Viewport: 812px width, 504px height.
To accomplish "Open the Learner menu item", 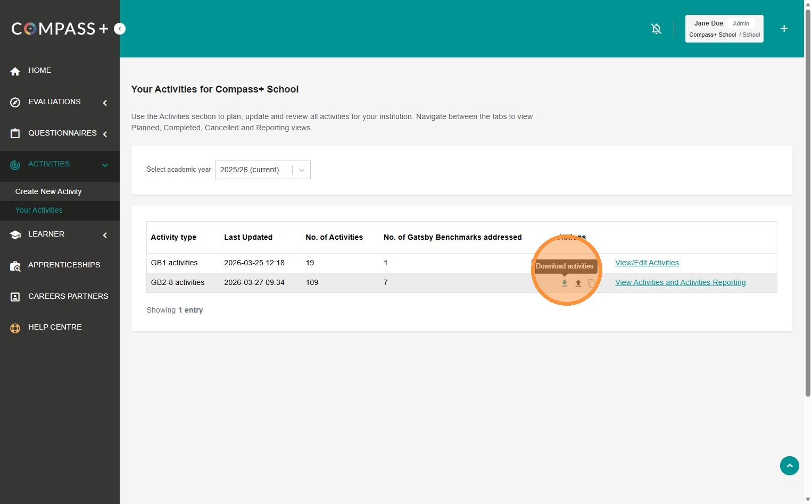I will (46, 234).
